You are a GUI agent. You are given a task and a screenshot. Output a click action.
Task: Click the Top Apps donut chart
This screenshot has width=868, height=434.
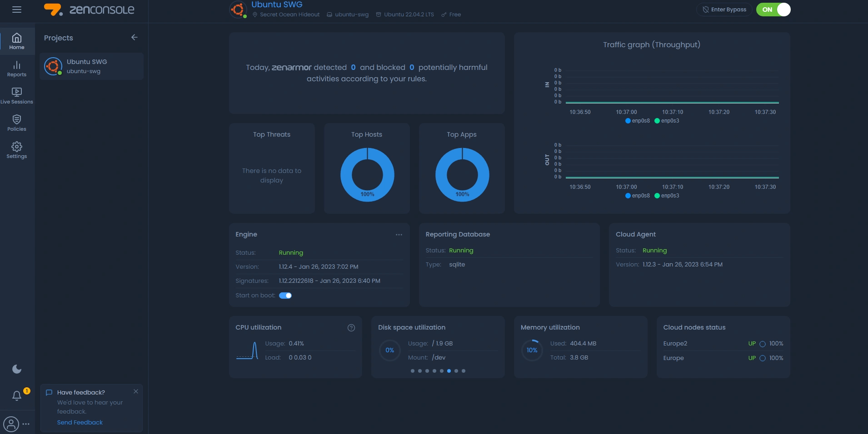tap(462, 175)
